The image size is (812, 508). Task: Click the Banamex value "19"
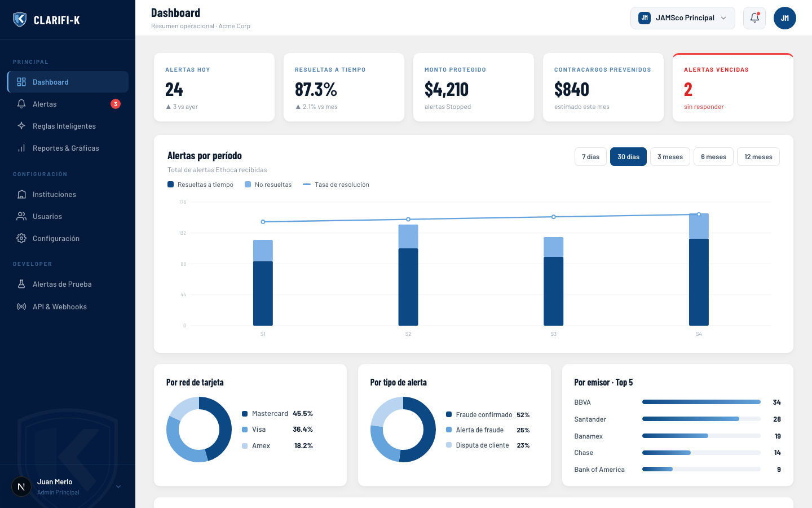click(778, 436)
